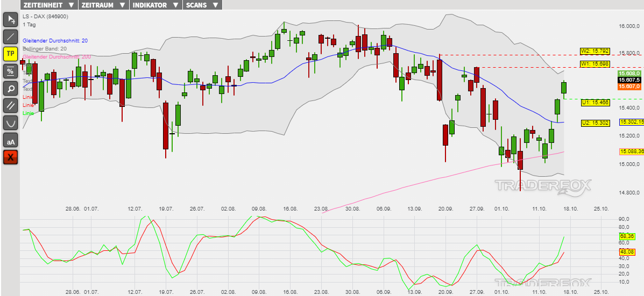This screenshot has width=644, height=296.
Task: Toggle the yellow TP tool button
Action: [11, 54]
